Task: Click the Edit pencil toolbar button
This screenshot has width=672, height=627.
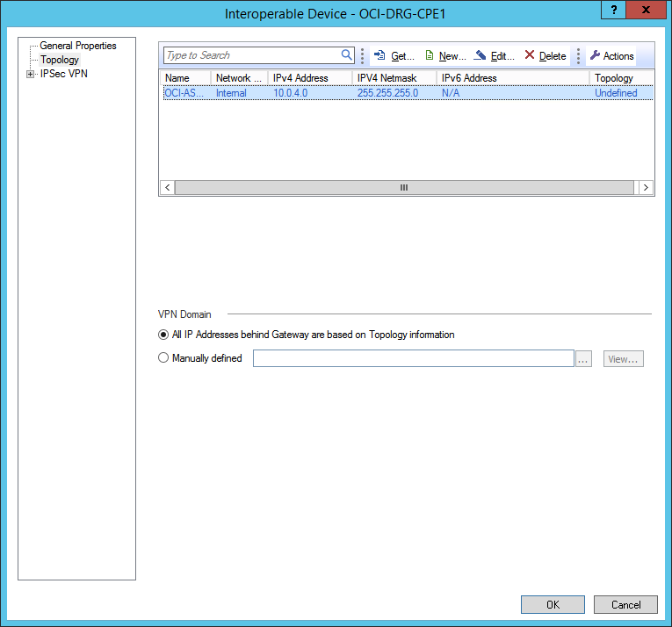Action: 495,56
